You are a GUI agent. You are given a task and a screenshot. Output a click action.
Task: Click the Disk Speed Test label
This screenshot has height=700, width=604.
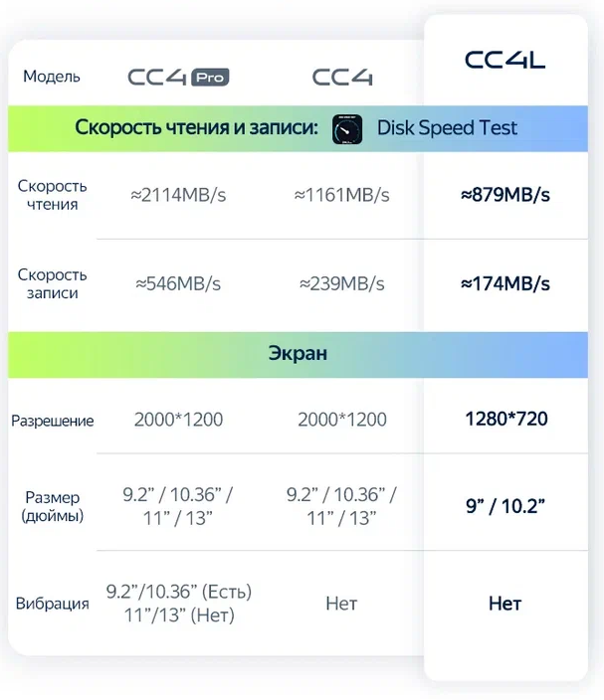click(447, 128)
